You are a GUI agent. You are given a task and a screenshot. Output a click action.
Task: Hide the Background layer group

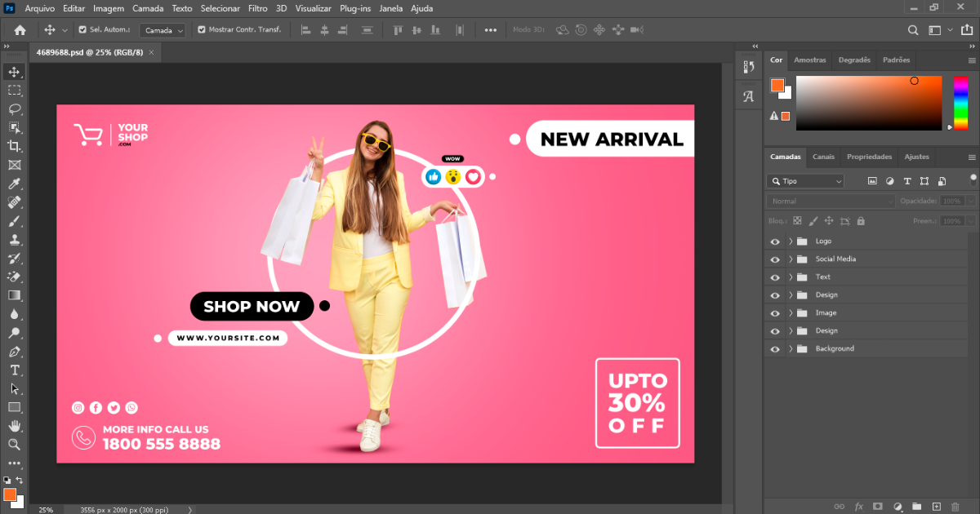[775, 349]
